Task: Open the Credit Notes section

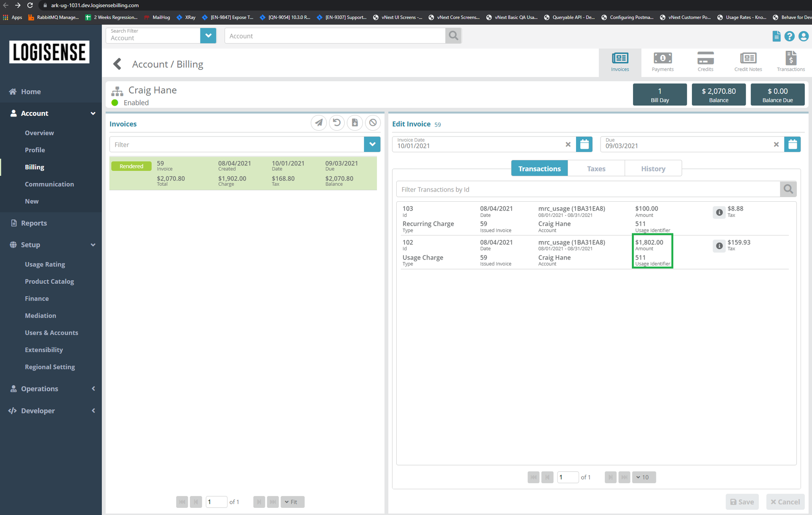Action: [x=748, y=62]
